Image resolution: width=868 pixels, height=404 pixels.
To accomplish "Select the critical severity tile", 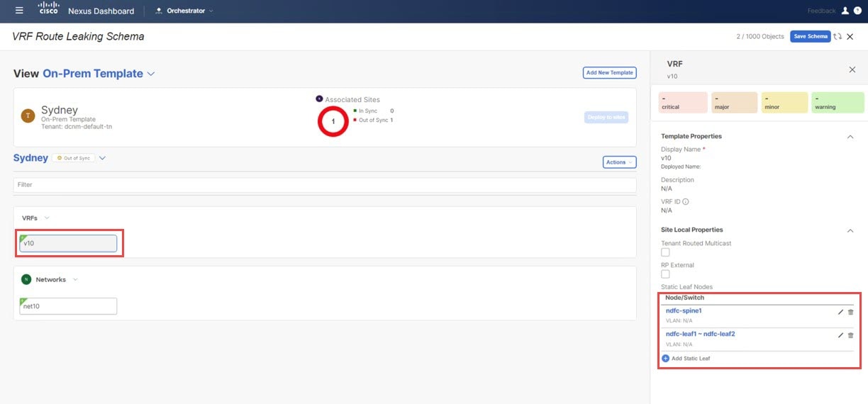I will tap(683, 102).
